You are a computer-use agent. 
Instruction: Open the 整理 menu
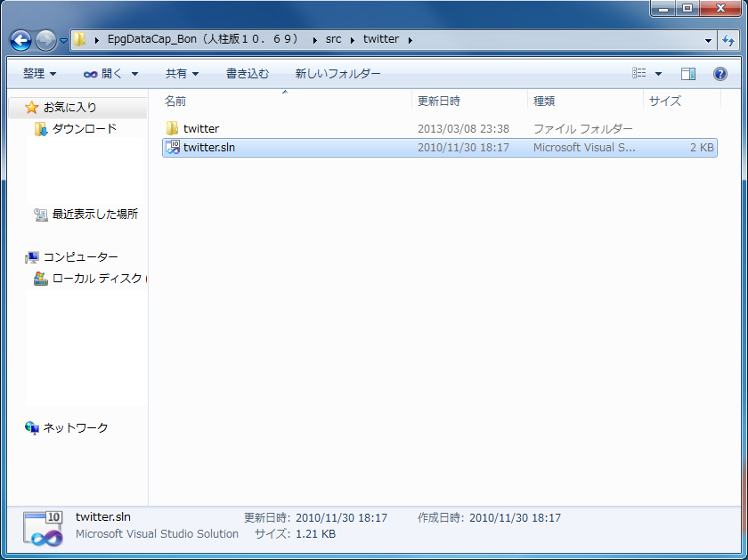pos(39,74)
